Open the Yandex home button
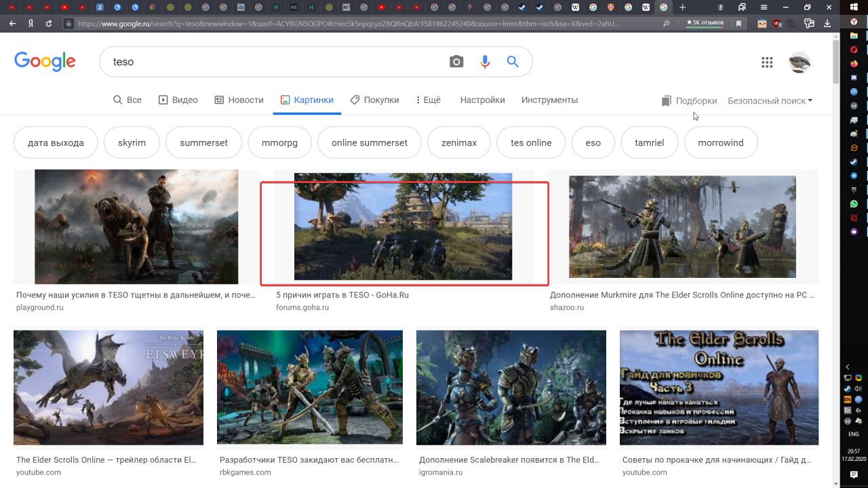 point(31,23)
